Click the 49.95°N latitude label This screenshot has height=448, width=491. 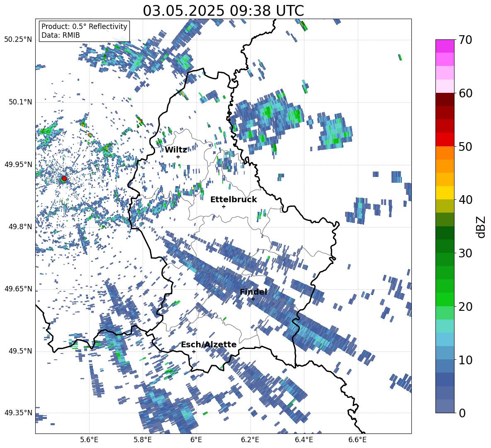(x=18, y=165)
